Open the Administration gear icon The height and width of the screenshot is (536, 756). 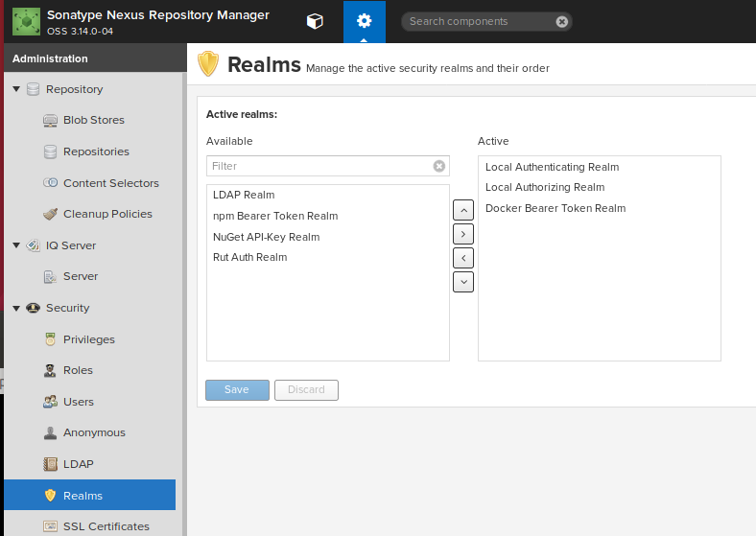coord(364,21)
